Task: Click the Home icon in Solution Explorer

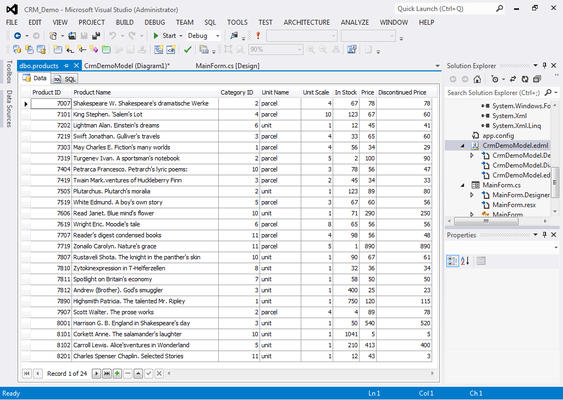Action: pyautogui.click(x=477, y=79)
